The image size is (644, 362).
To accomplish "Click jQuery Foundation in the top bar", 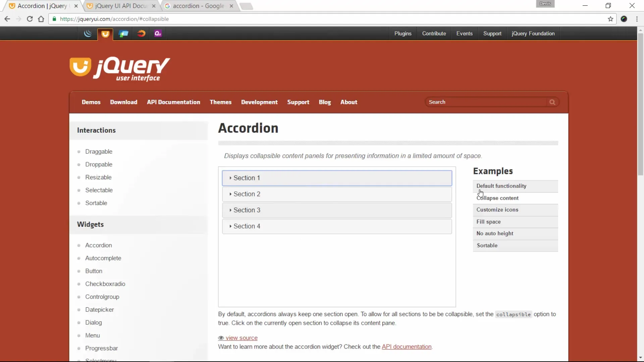I will 533,34.
